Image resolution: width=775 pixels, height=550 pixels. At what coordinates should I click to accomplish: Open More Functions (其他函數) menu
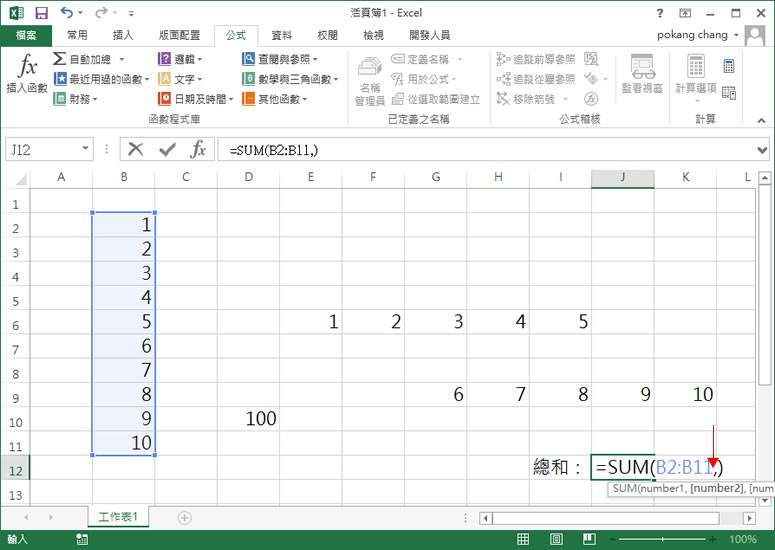click(x=275, y=99)
